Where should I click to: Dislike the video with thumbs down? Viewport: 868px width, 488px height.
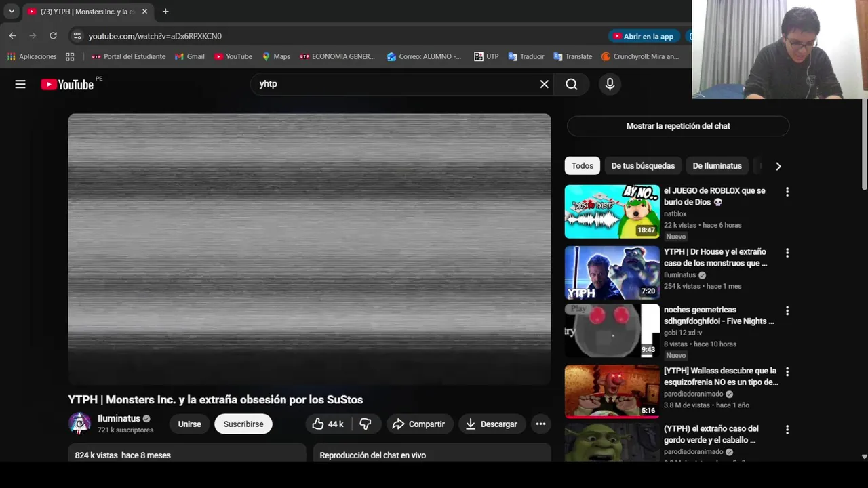pos(366,424)
